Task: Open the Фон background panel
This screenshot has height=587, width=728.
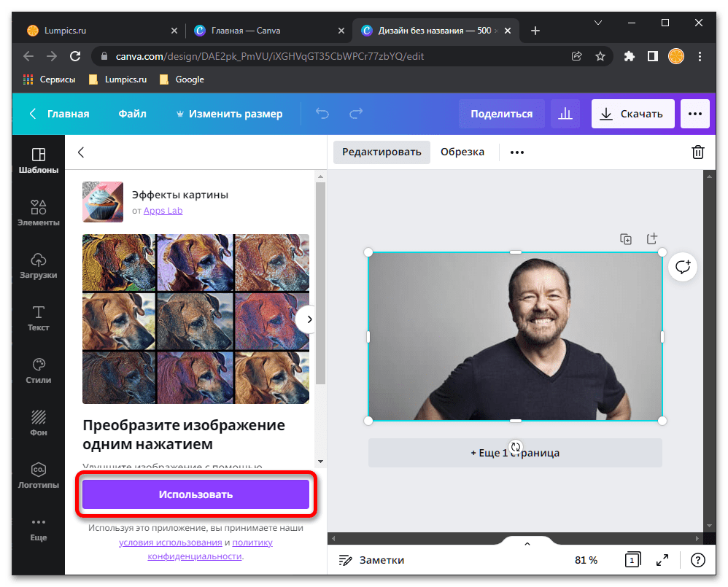Action: tap(39, 424)
